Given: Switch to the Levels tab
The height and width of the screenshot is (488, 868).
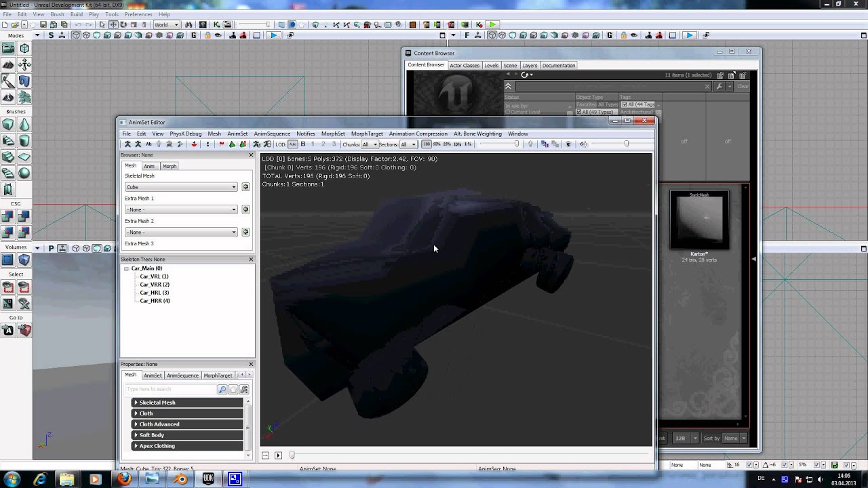Looking at the screenshot, I should point(492,65).
